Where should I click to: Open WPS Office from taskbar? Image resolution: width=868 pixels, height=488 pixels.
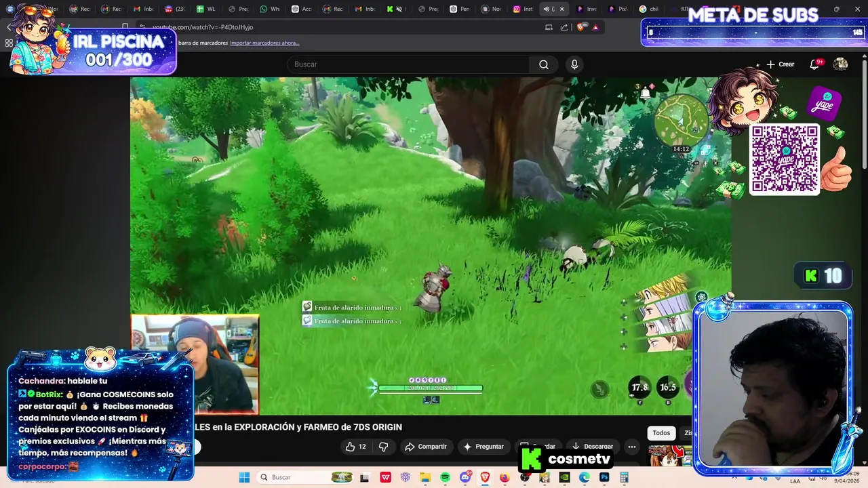(x=385, y=477)
